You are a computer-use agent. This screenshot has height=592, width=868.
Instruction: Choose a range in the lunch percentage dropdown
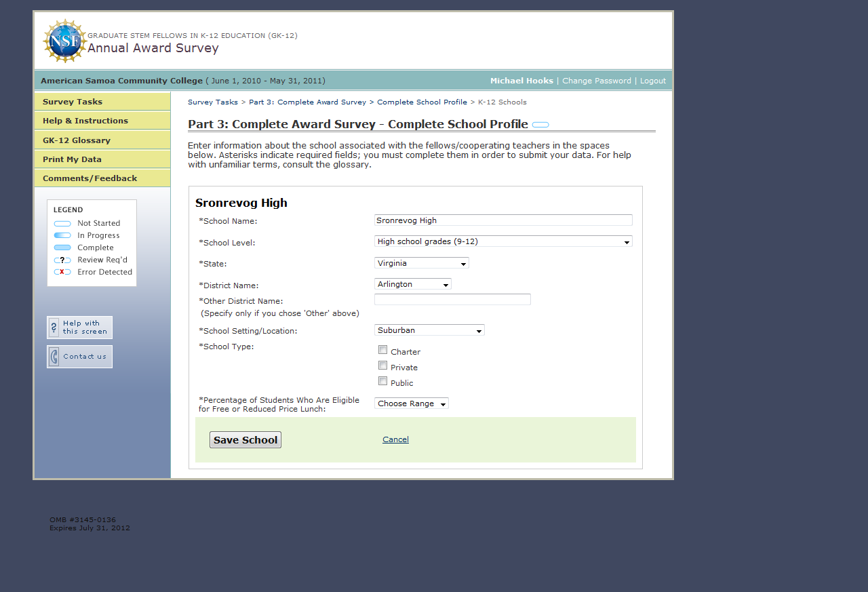(411, 403)
